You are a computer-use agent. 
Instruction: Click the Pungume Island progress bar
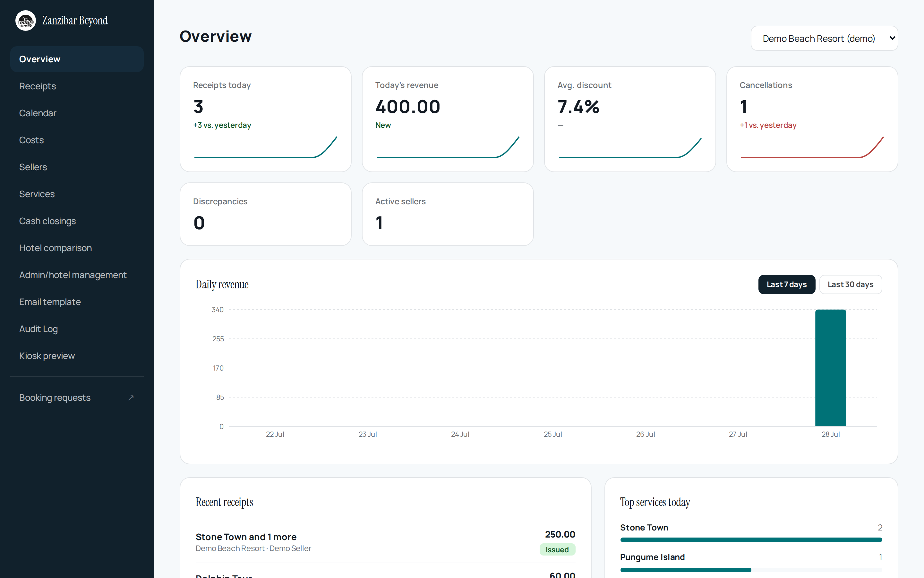pos(751,570)
